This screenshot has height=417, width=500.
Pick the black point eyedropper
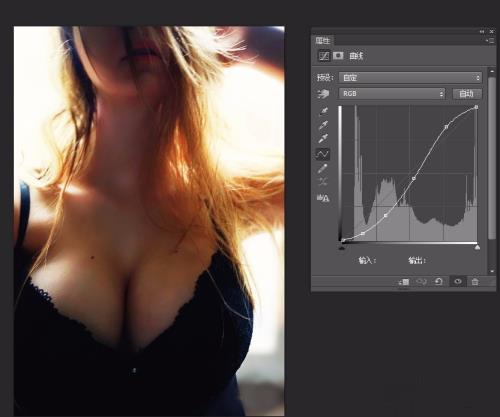(x=323, y=111)
